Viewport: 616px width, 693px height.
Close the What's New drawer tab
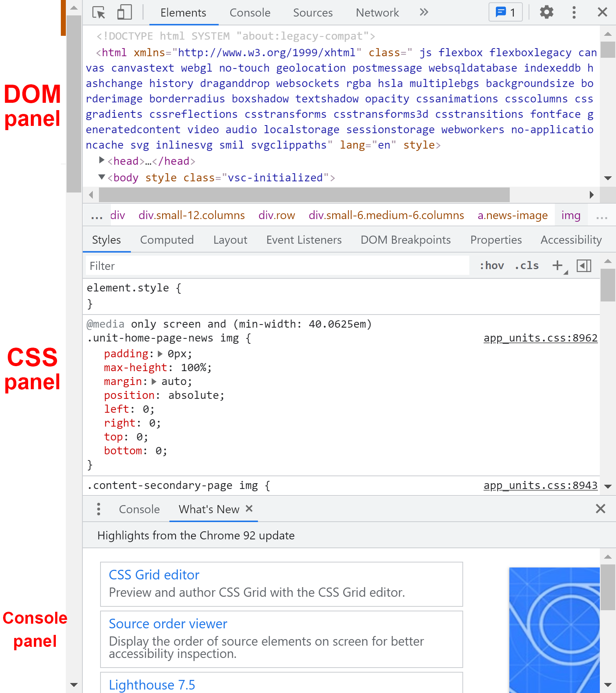(x=249, y=509)
